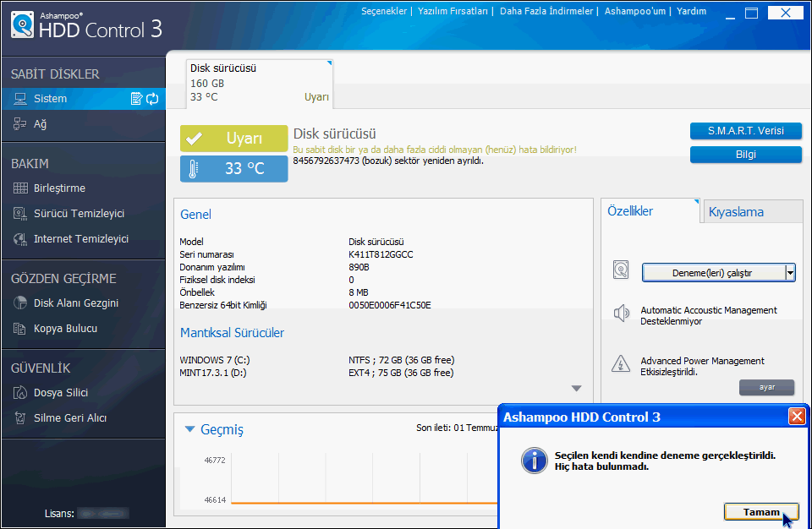
Task: Open the Sürücü Temizleyici icon
Action: [x=20, y=213]
